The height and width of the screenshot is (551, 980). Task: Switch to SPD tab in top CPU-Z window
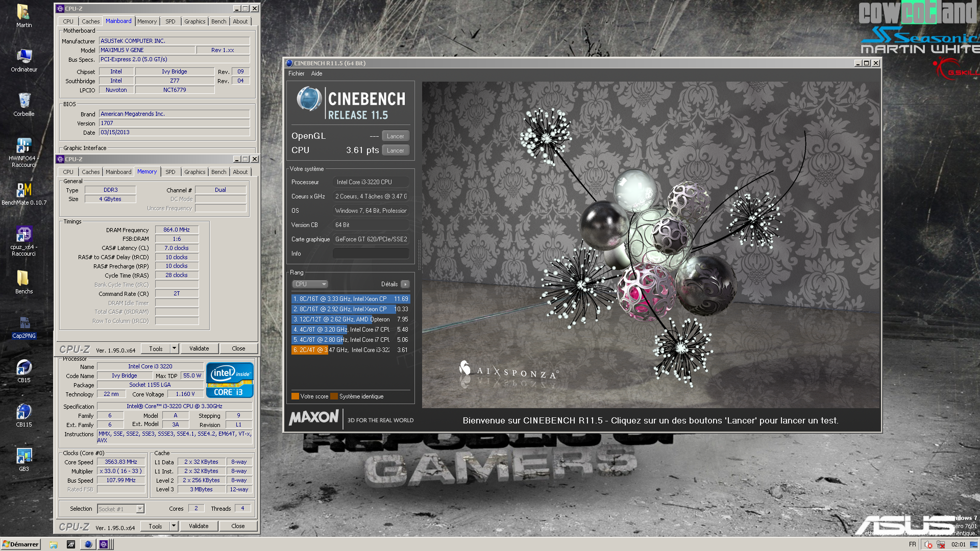click(170, 21)
